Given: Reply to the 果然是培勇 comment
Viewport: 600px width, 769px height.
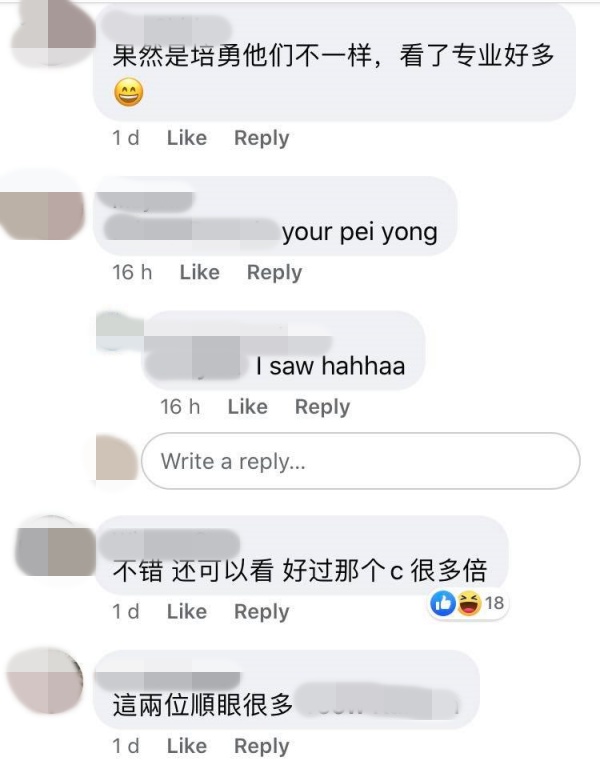Looking at the screenshot, I should (261, 138).
